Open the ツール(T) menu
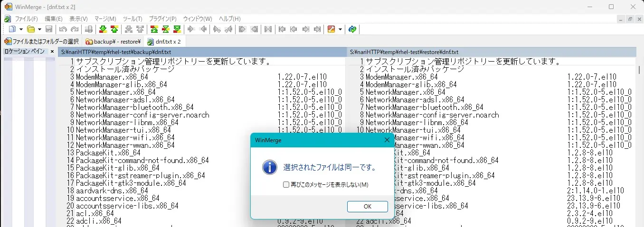The image size is (644, 227). 133,18
